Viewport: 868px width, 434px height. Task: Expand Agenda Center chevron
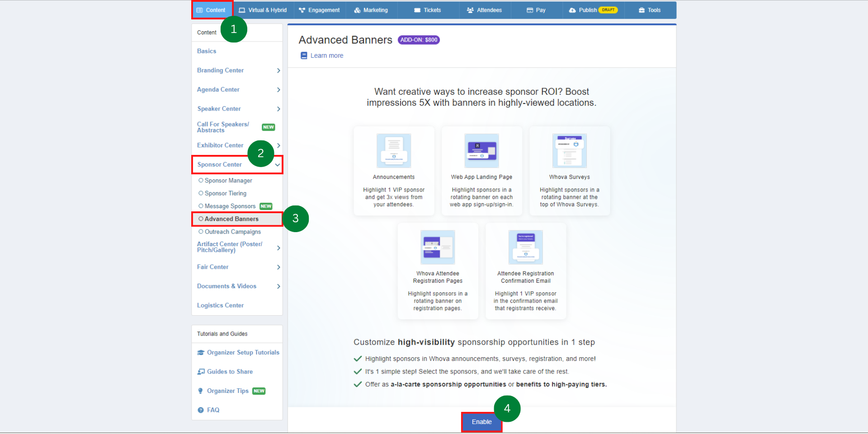(x=278, y=90)
